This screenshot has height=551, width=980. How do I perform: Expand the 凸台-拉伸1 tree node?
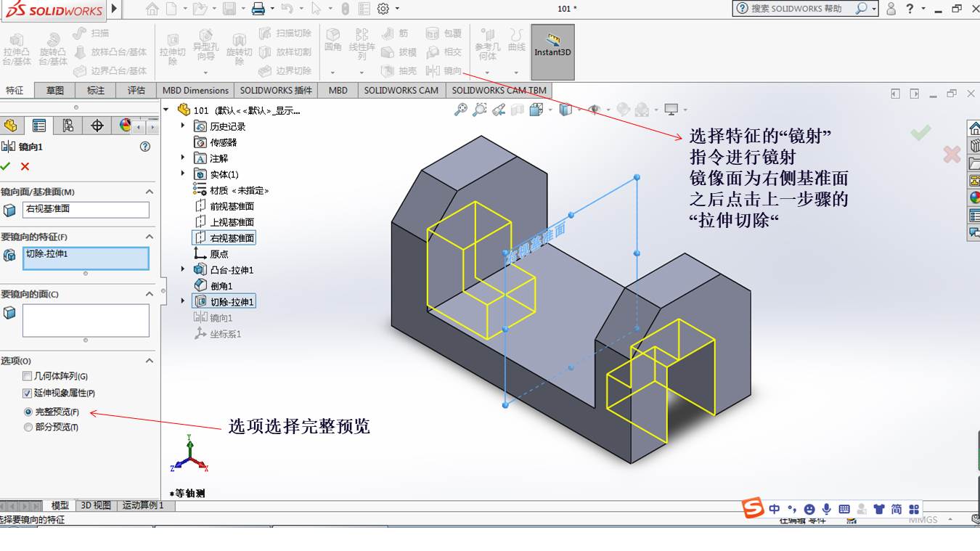(183, 269)
